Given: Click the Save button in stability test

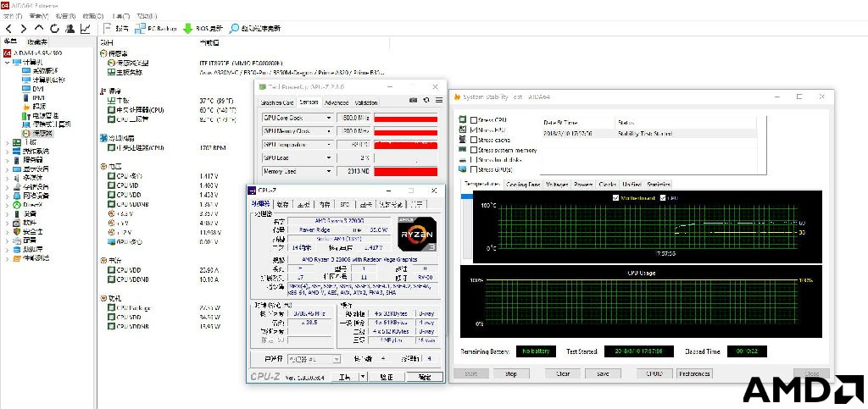Looking at the screenshot, I should click(603, 373).
